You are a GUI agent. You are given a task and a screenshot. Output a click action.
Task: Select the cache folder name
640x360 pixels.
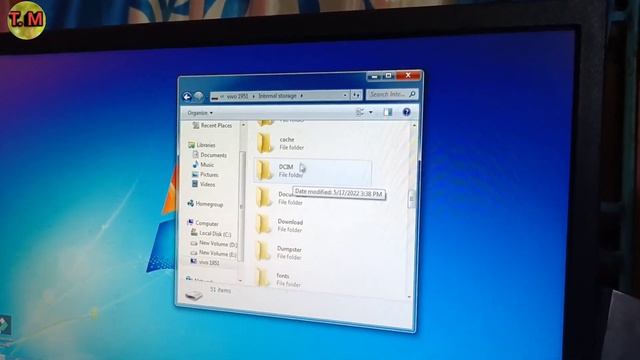click(287, 140)
